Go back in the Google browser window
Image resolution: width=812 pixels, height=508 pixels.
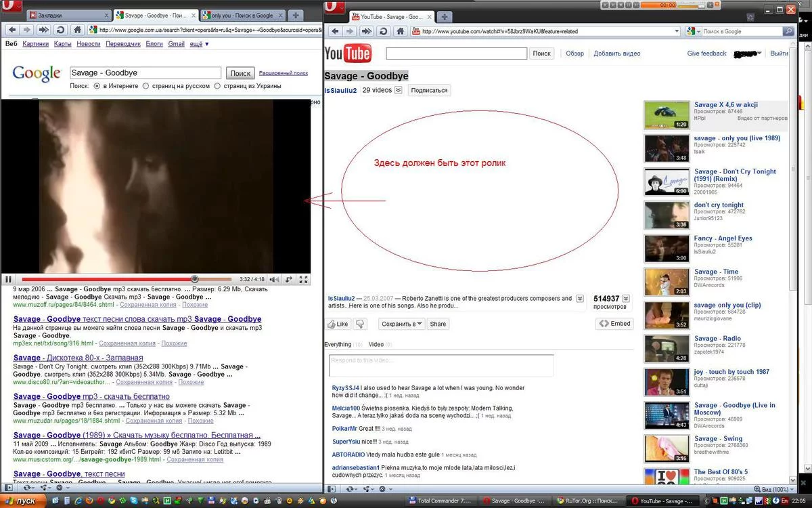coord(12,30)
